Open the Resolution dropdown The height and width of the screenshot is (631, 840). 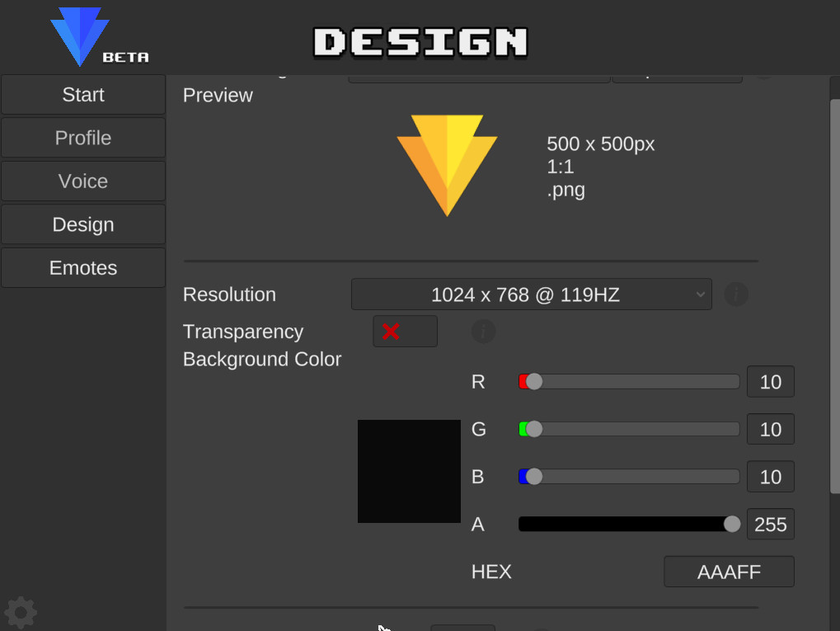[x=532, y=294]
